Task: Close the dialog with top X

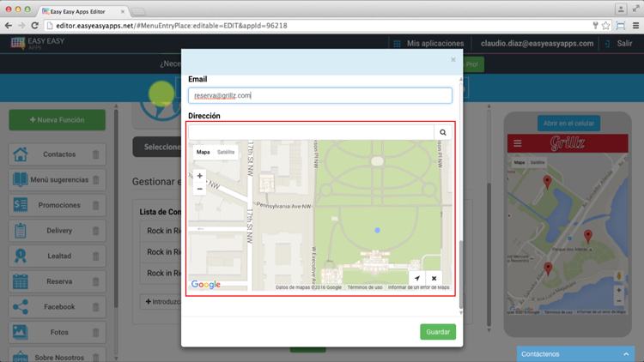Action: 453,60
